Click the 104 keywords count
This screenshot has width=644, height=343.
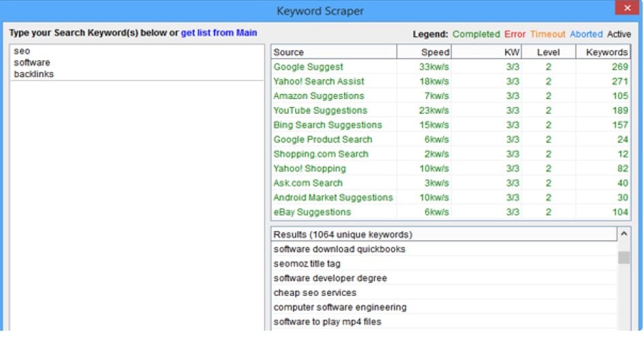click(x=619, y=212)
